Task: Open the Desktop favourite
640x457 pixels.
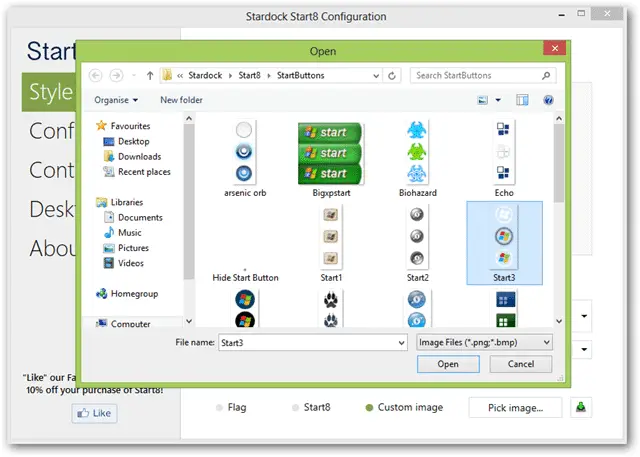Action: tap(126, 141)
